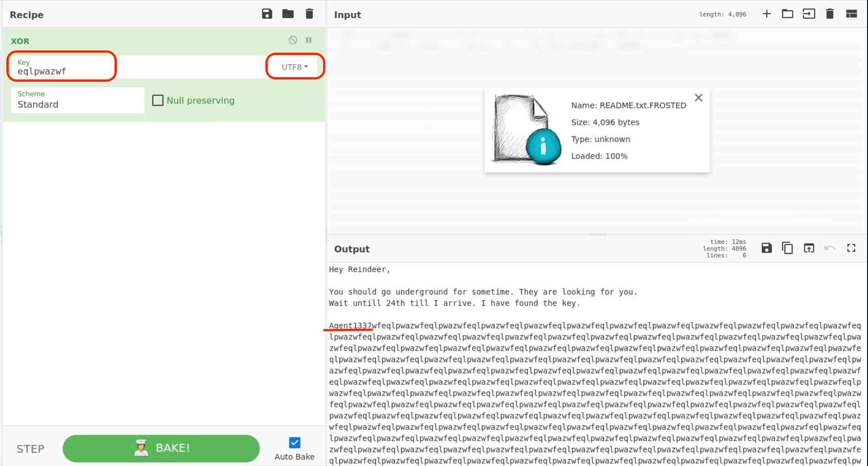Save output to file
This screenshot has width=868, height=466.
(x=767, y=248)
